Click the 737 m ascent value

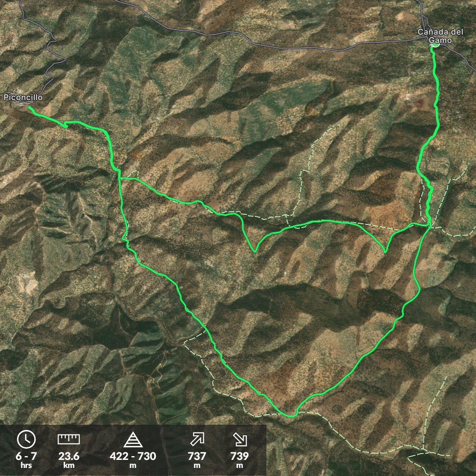coord(197,459)
